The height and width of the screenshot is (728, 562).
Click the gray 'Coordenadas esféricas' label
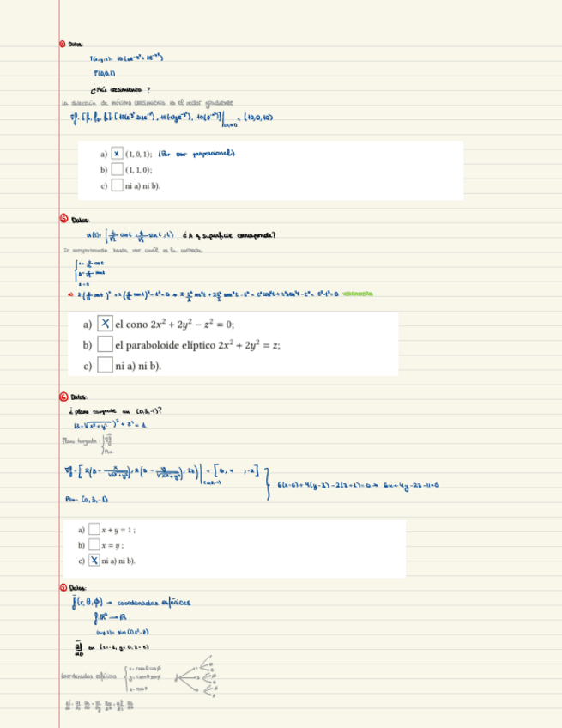pyautogui.click(x=89, y=676)
